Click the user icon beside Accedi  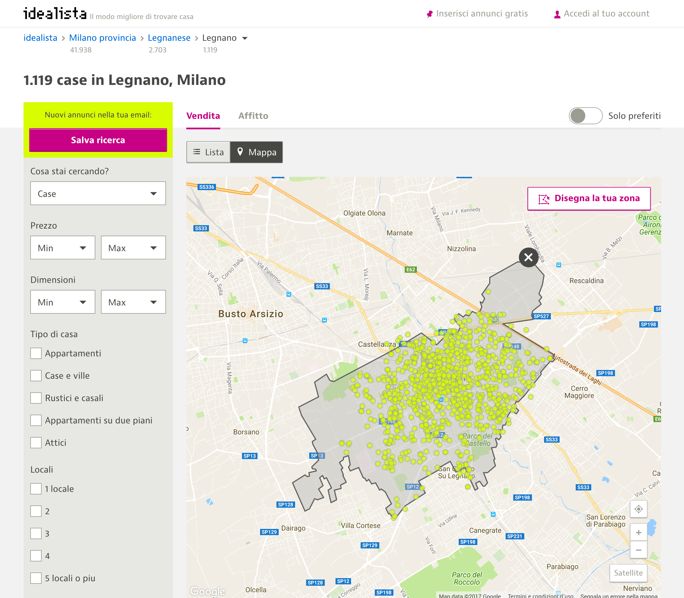[557, 14]
